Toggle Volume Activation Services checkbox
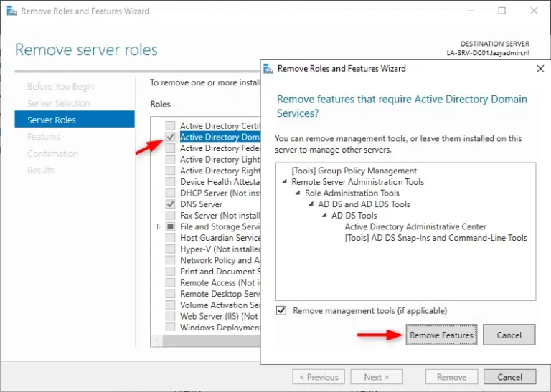The width and height of the screenshot is (551, 392). coord(171,305)
